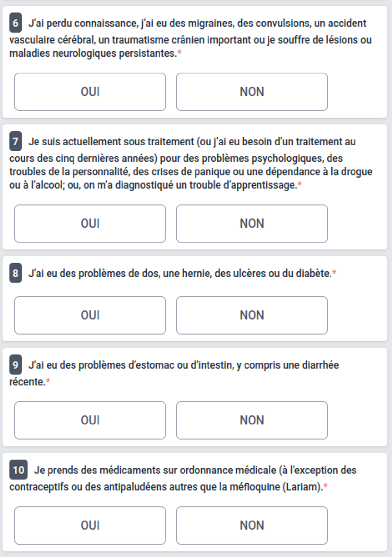Viewport: 392px width, 557px height.
Task: Click the number badge for question 7
Action: click(15, 142)
